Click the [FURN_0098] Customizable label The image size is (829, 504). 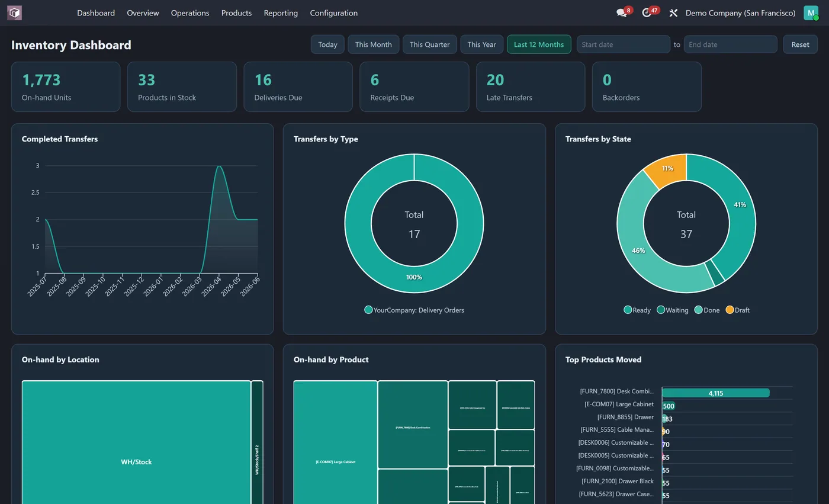point(615,468)
